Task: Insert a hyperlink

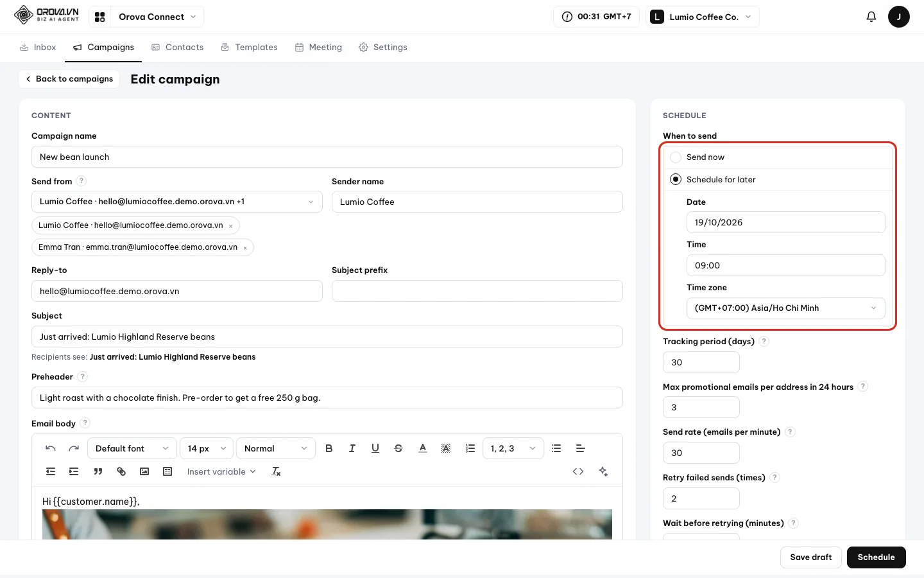Action: pos(121,471)
